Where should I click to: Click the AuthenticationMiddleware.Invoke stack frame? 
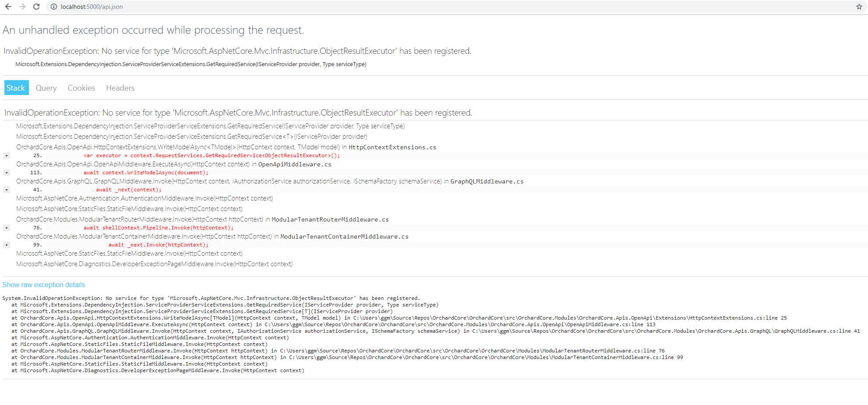pos(144,198)
